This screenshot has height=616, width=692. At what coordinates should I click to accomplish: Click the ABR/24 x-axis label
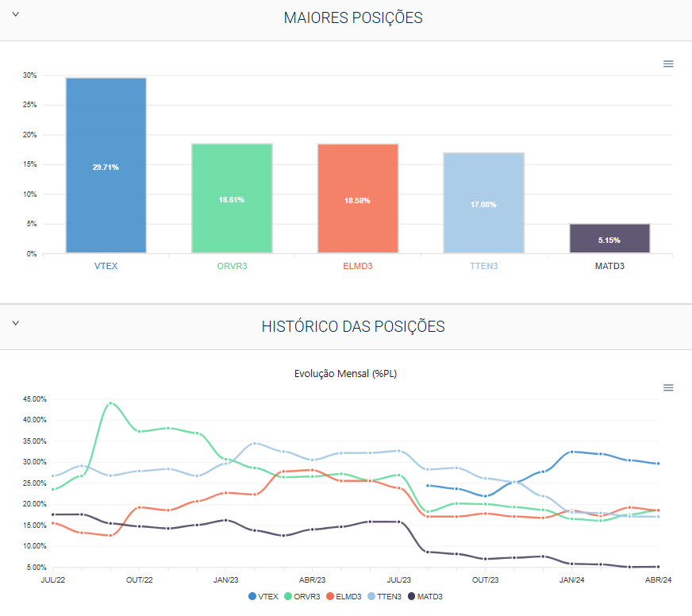click(658, 580)
